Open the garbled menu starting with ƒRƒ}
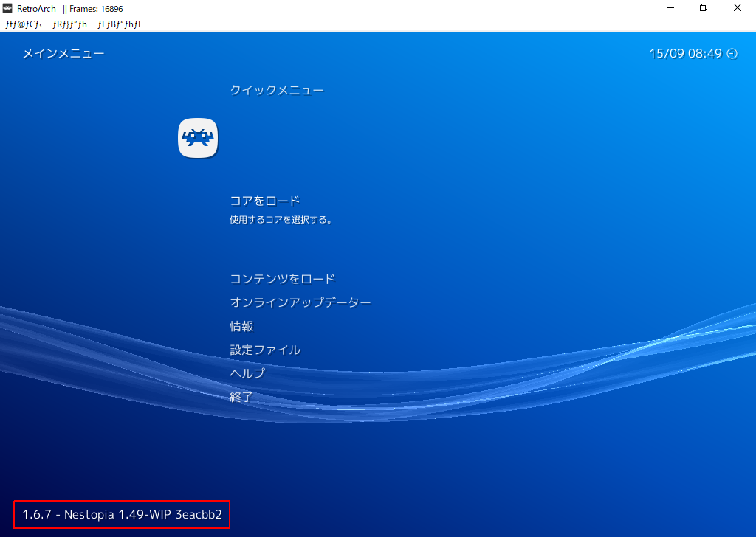Screen dimensions: 756x537 [x=70, y=24]
